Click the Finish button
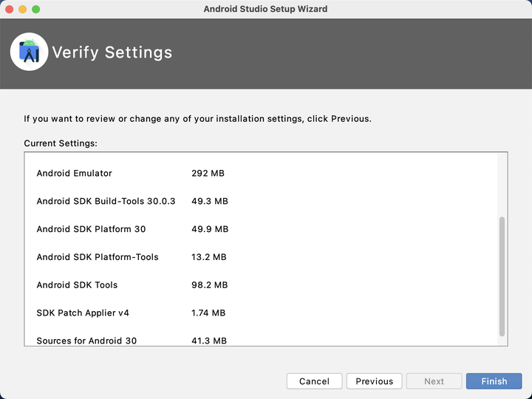 (x=494, y=381)
